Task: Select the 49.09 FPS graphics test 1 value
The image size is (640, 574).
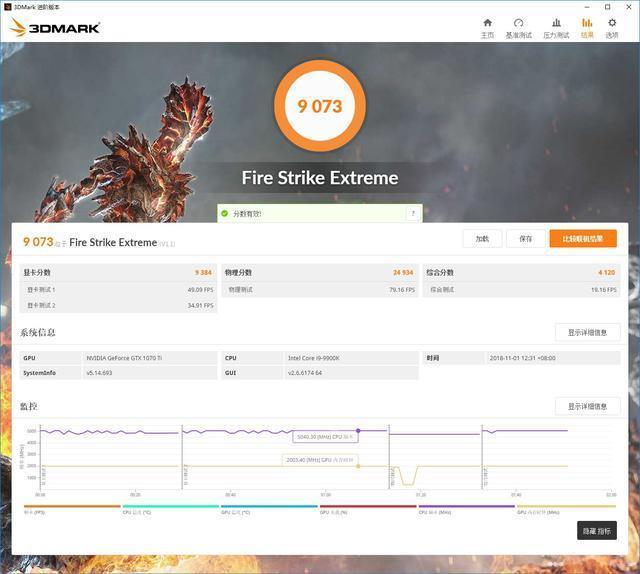Action: pyautogui.click(x=200, y=289)
